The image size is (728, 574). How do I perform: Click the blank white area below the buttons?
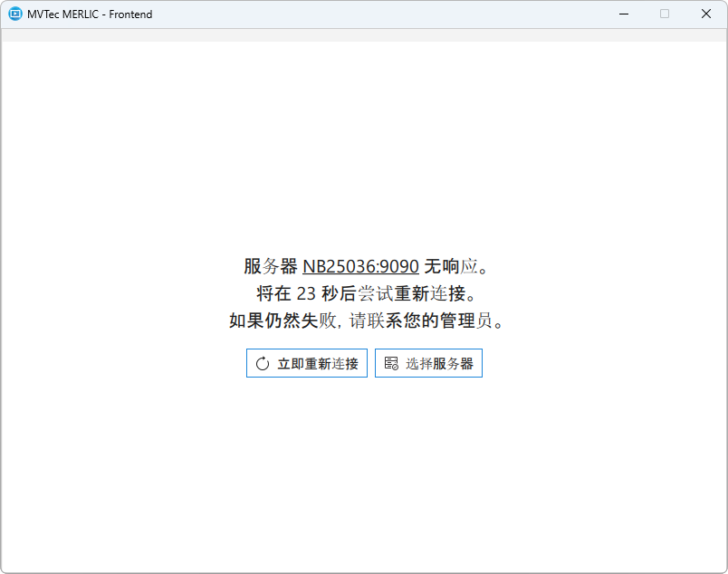(362, 471)
